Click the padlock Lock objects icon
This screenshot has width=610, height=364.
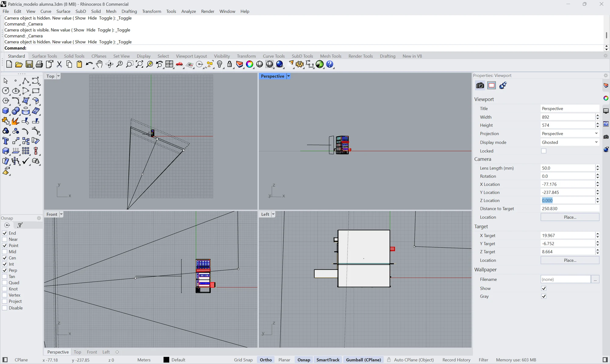230,64
